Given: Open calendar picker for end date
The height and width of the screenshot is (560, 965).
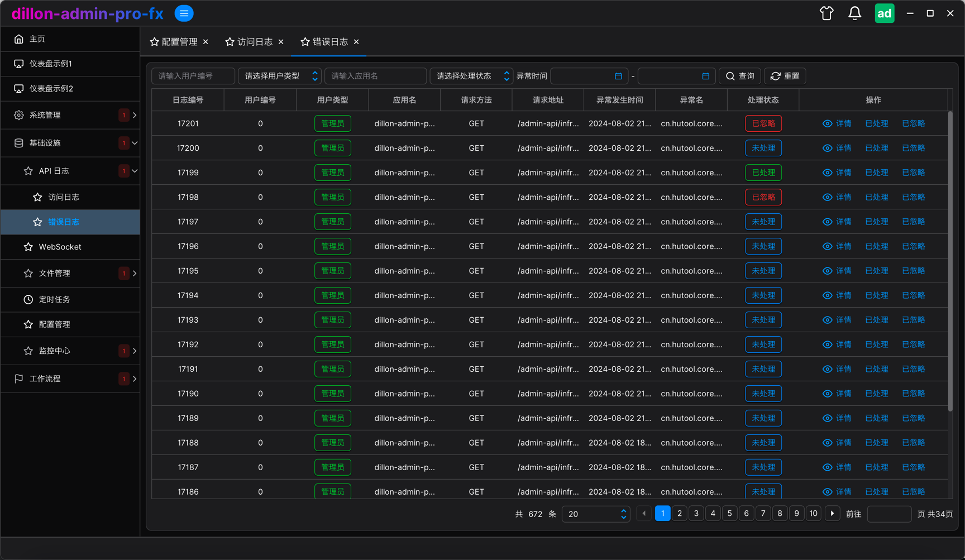Looking at the screenshot, I should [705, 76].
